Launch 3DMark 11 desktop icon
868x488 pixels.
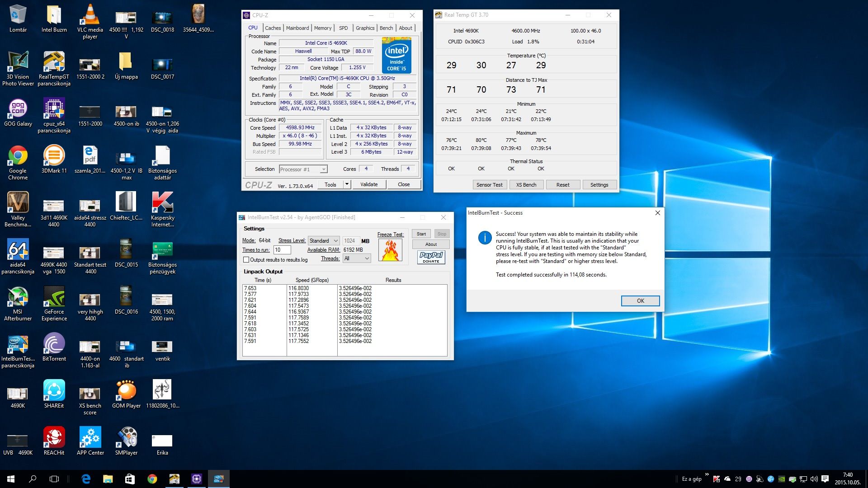pos(54,160)
